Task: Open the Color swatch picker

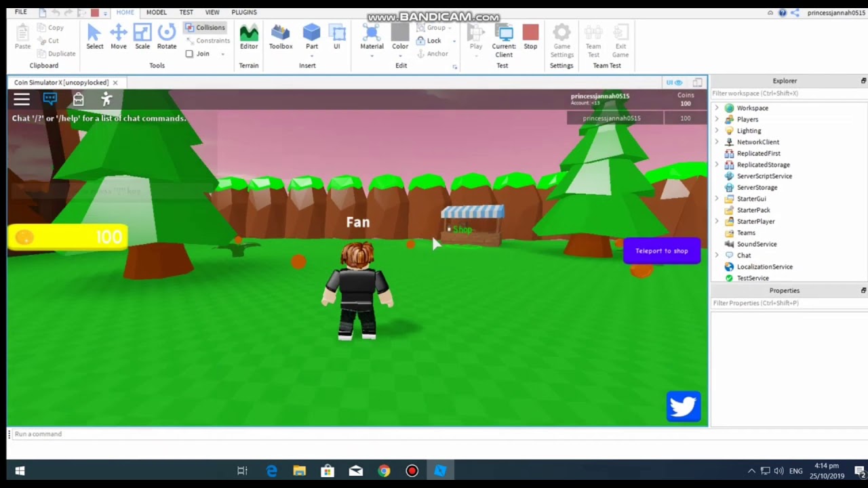Action: click(400, 37)
